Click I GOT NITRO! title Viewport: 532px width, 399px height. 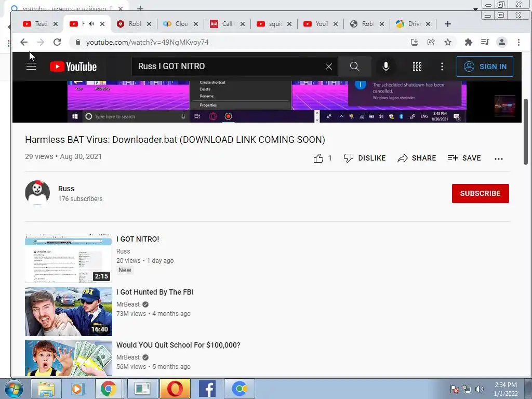pyautogui.click(x=138, y=239)
